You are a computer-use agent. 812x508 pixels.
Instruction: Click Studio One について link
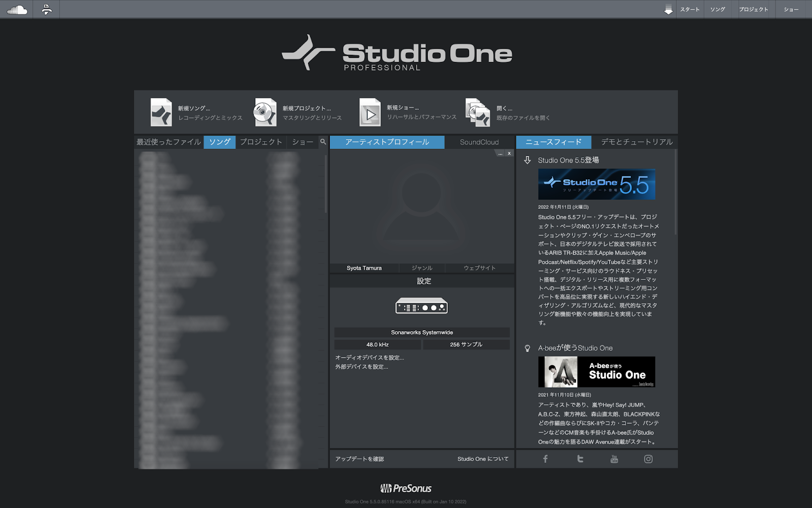pyautogui.click(x=483, y=459)
